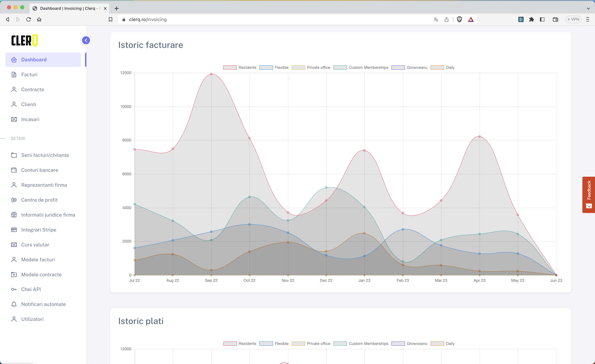The height and width of the screenshot is (364, 595).
Task: Click Daily color swatch in Istoric plati legend
Action: click(437, 344)
